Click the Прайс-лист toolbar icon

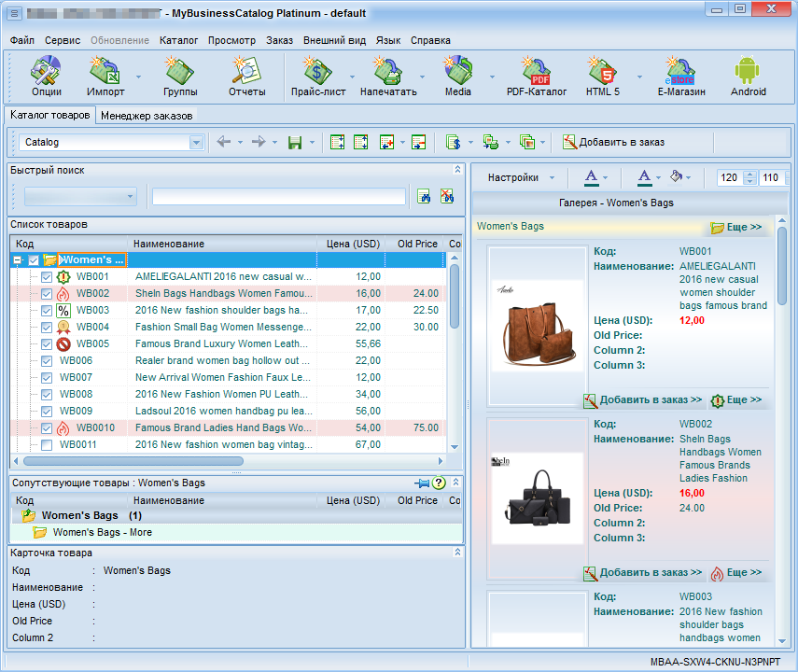click(318, 77)
